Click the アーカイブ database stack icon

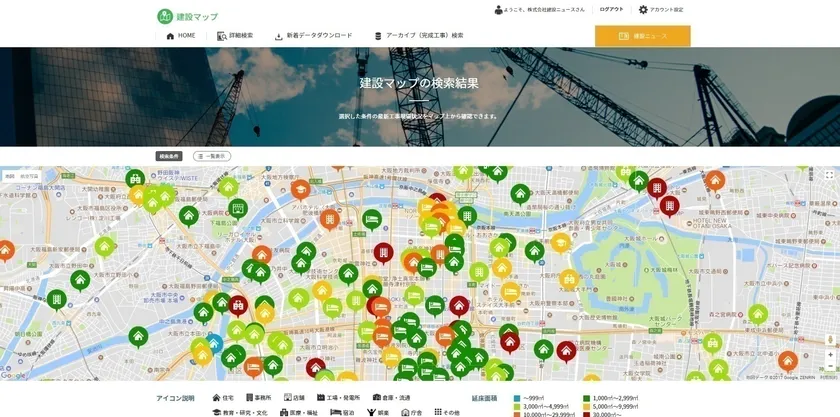point(378,36)
